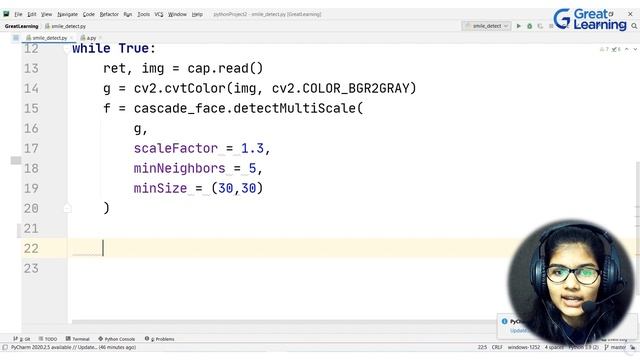Jump to next highlighted error arrow
640x360 pixels.
pos(635,49)
